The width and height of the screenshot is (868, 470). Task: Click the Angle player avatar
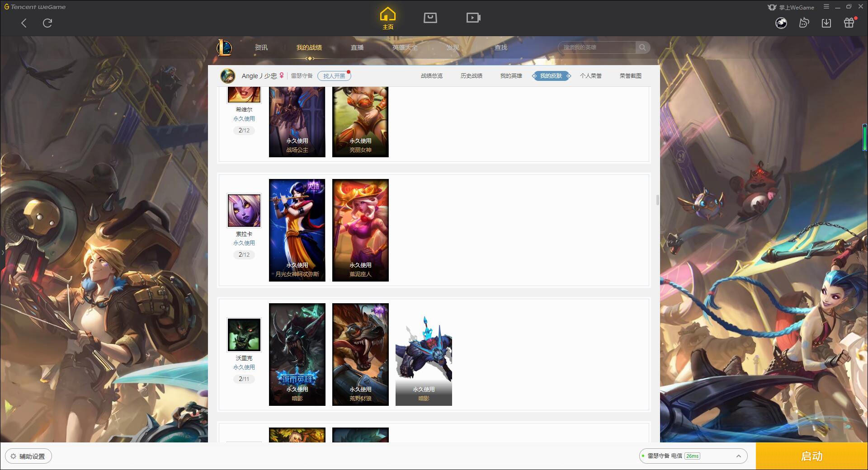click(x=228, y=76)
